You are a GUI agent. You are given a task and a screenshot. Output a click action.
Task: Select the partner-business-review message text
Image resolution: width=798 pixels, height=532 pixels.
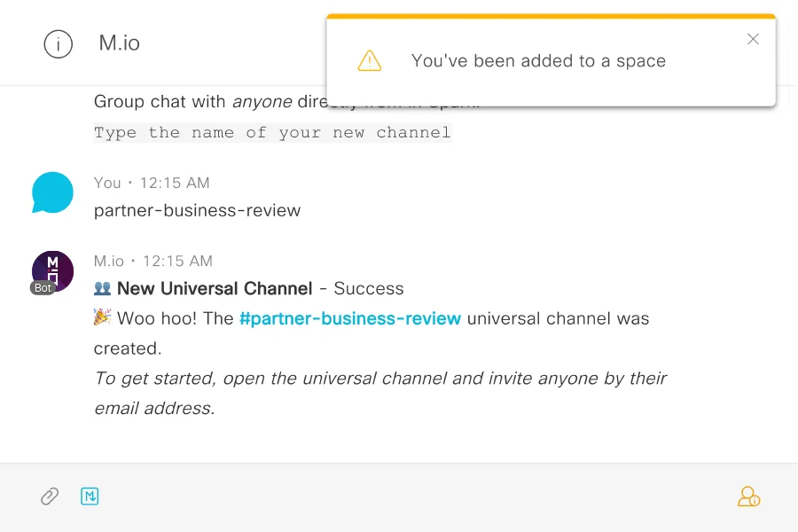[x=197, y=210]
